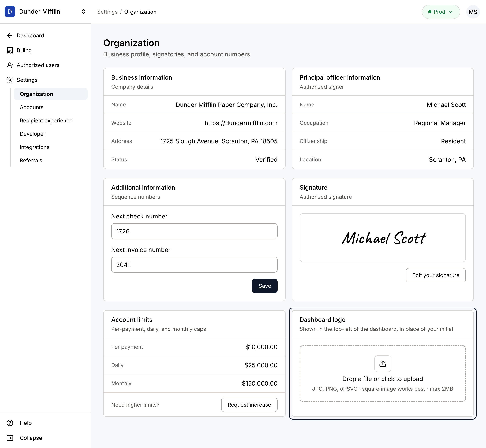Click the Collapse sidebar icon
The height and width of the screenshot is (448, 486).
click(10, 438)
